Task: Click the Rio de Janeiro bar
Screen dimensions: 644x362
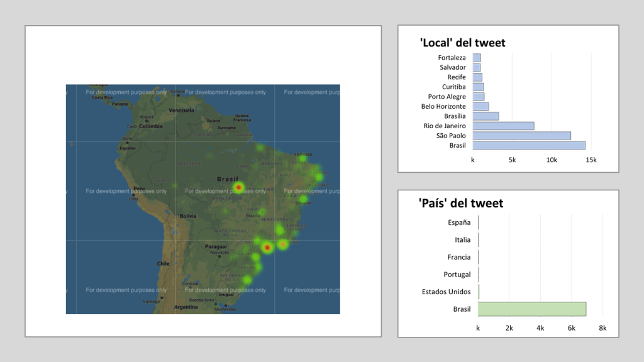Action: 503,126
